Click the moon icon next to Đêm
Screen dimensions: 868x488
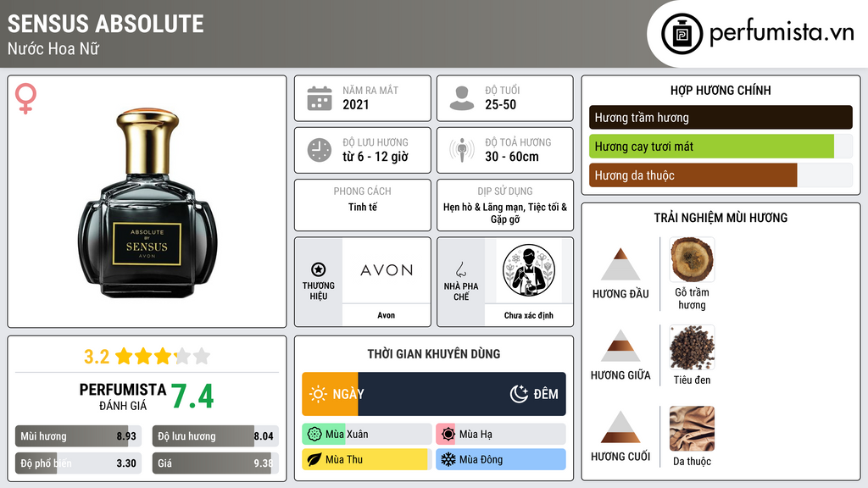[x=519, y=394]
